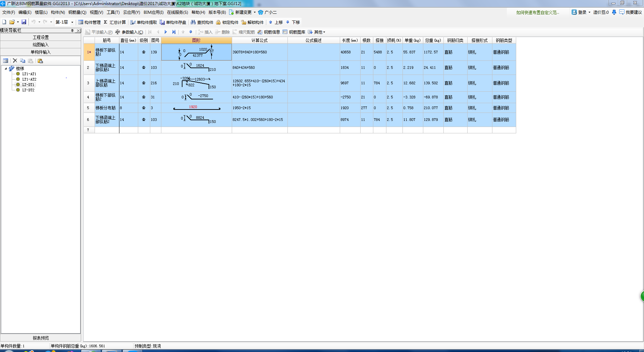Jump to last record arrow

[x=174, y=32]
